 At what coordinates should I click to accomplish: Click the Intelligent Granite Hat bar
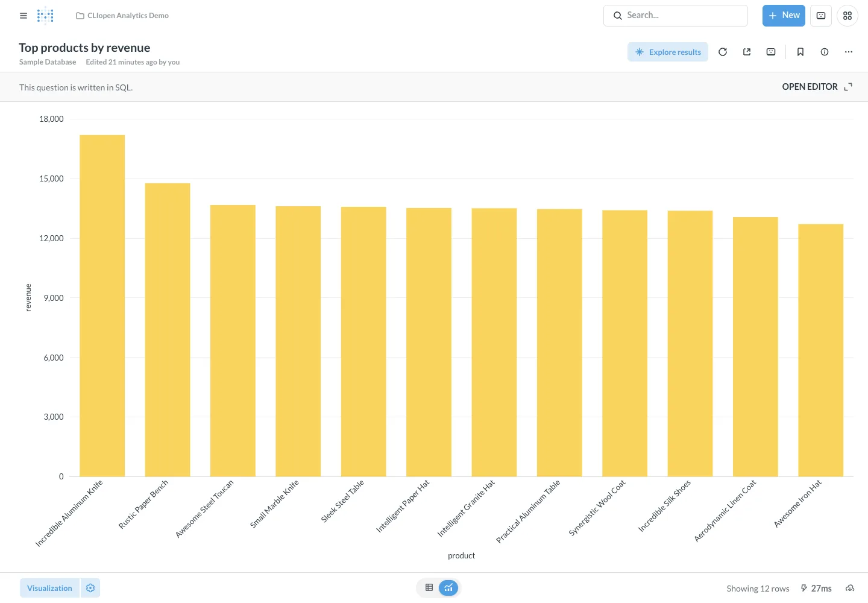point(494,342)
